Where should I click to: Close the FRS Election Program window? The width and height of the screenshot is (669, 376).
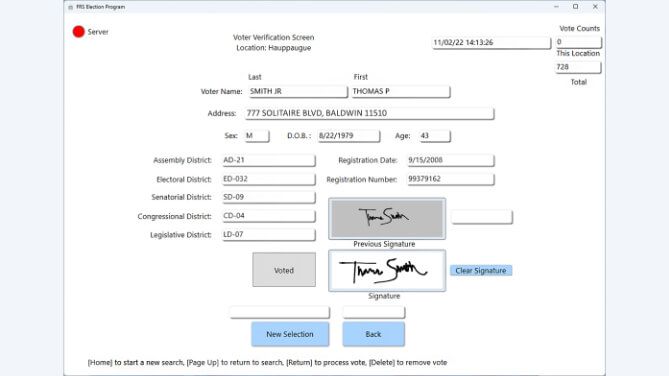tap(595, 7)
